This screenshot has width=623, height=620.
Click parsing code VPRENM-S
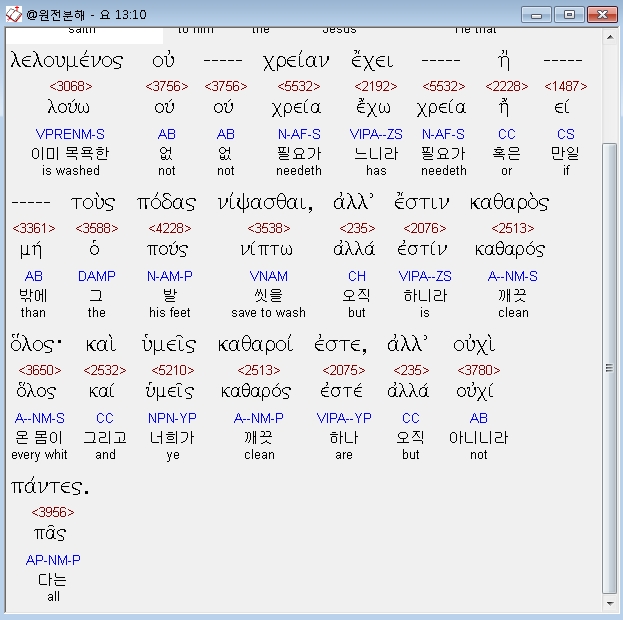pos(70,134)
